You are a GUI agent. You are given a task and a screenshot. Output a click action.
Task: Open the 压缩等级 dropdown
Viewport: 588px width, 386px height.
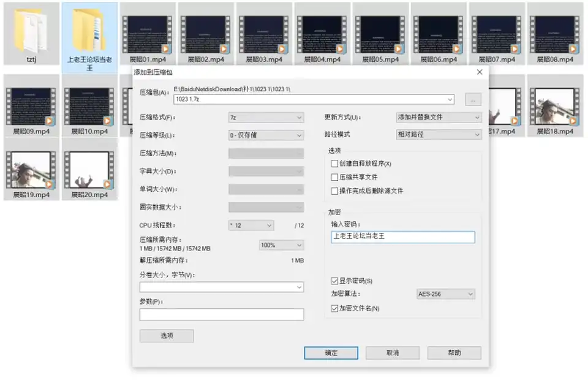coord(266,135)
